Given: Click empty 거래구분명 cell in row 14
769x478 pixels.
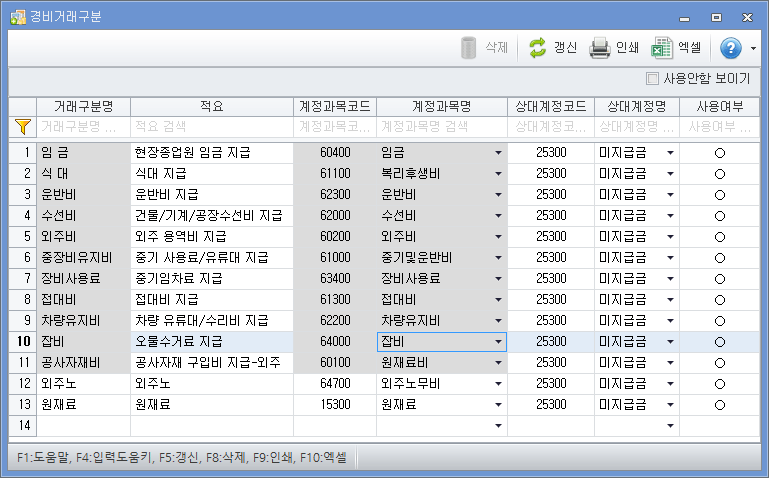Looking at the screenshot, I should pyautogui.click(x=83, y=426).
